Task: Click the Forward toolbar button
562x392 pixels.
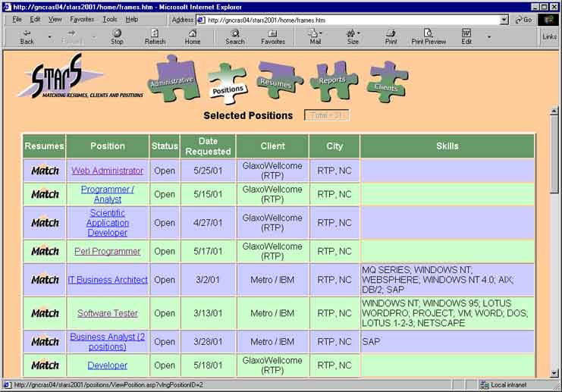Action: point(72,37)
